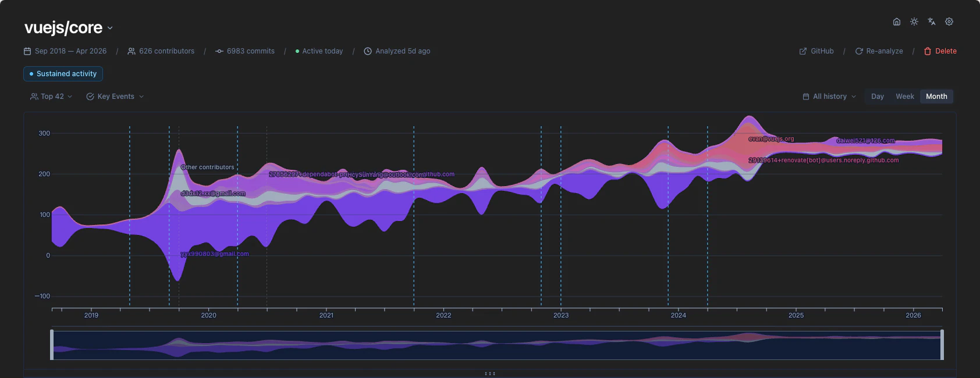Click the 2022 axis label
Image resolution: width=980 pixels, height=378 pixels.
[443, 315]
